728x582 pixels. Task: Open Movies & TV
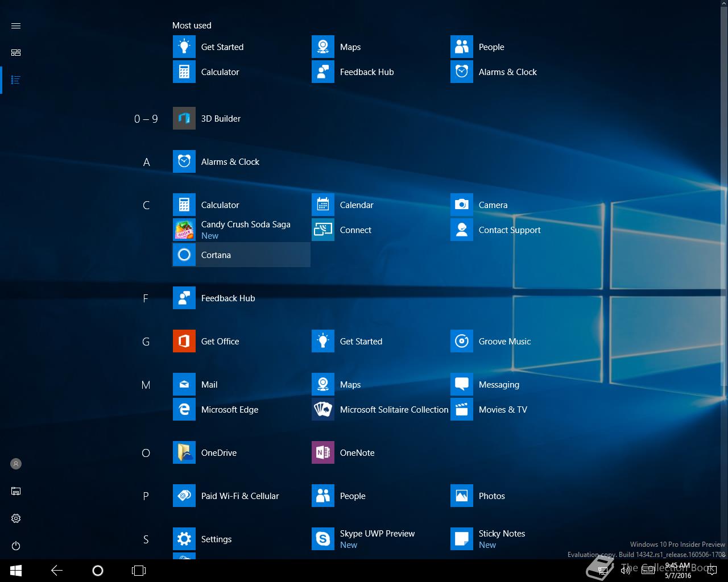[519, 409]
